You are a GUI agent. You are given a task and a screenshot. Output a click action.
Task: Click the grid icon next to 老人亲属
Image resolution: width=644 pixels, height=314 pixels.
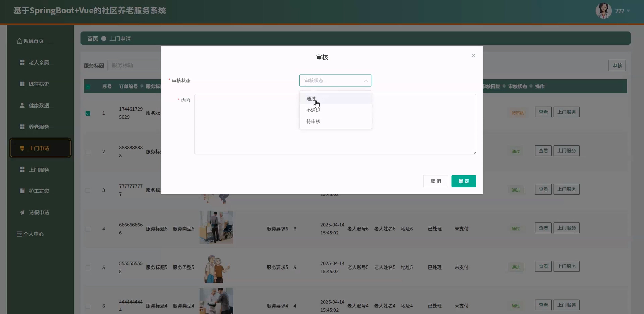tap(22, 62)
